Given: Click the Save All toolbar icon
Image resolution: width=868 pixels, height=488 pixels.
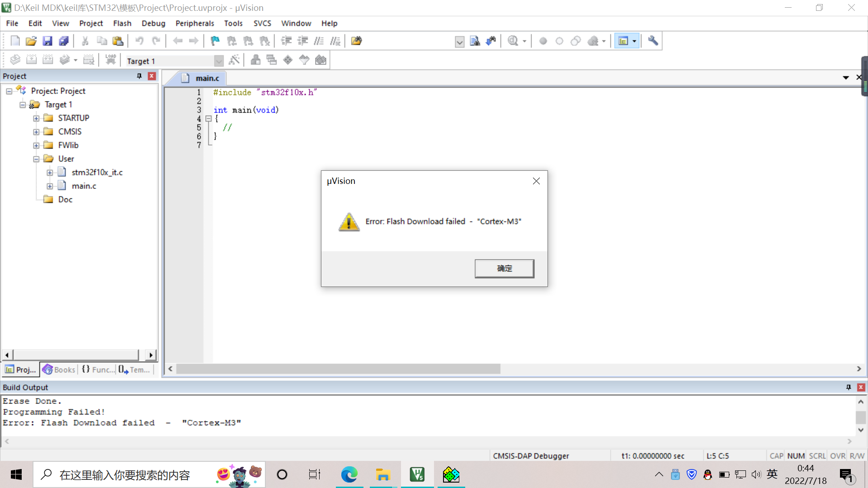Looking at the screenshot, I should point(64,41).
